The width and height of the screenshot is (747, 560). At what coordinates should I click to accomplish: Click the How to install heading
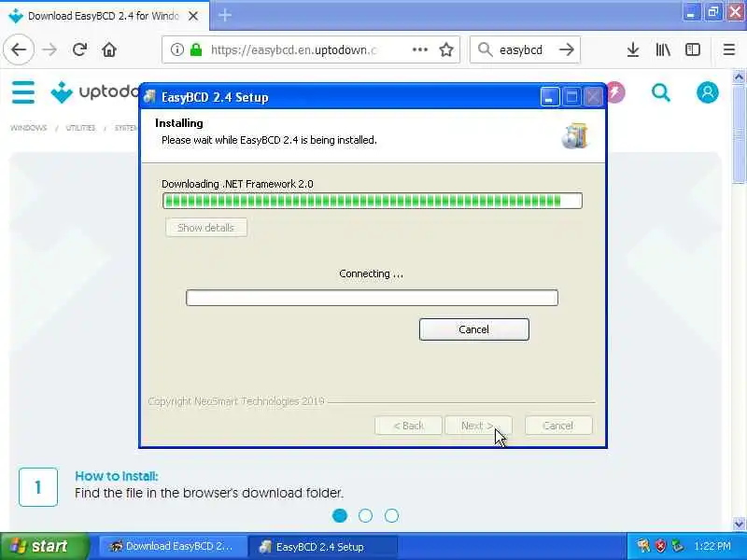coord(116,476)
